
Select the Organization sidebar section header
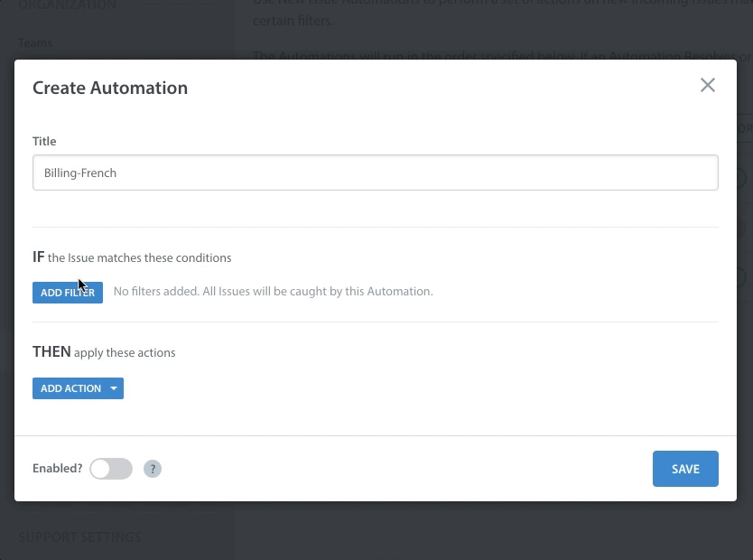tap(68, 5)
